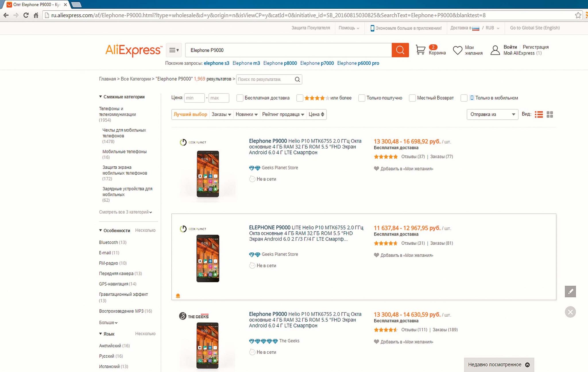The width and height of the screenshot is (588, 372).
Task: Bookmark this page with star icon
Action: (578, 15)
